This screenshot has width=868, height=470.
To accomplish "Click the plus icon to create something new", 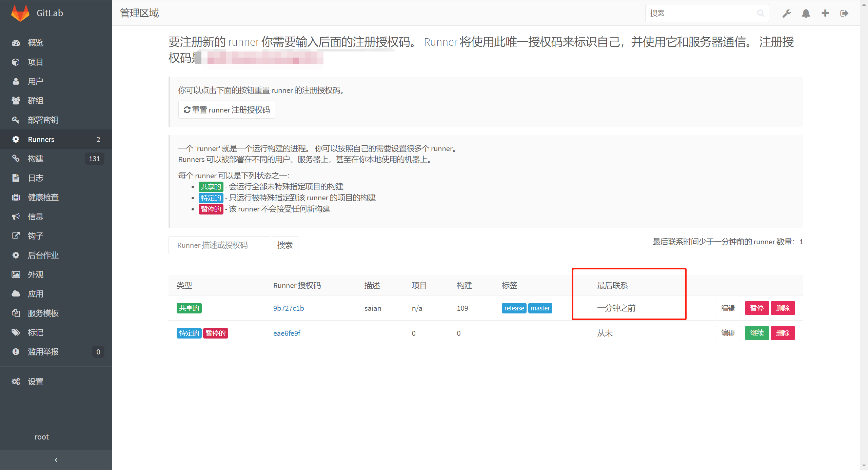I will pyautogui.click(x=825, y=13).
